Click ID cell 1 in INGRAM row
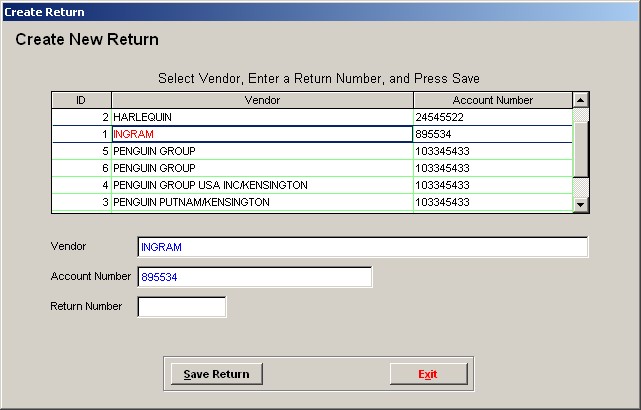This screenshot has height=410, width=641. point(82,134)
